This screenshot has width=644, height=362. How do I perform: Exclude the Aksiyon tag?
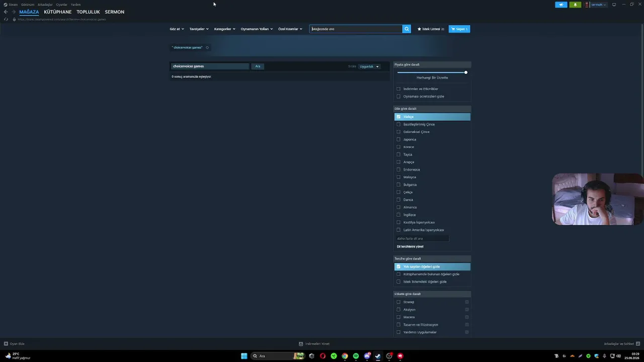pos(467,310)
